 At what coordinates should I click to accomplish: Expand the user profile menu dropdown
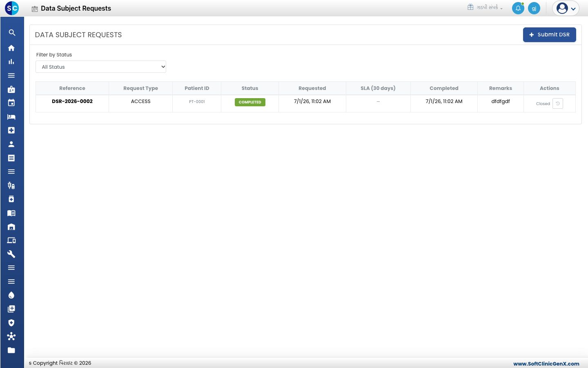coord(566,8)
